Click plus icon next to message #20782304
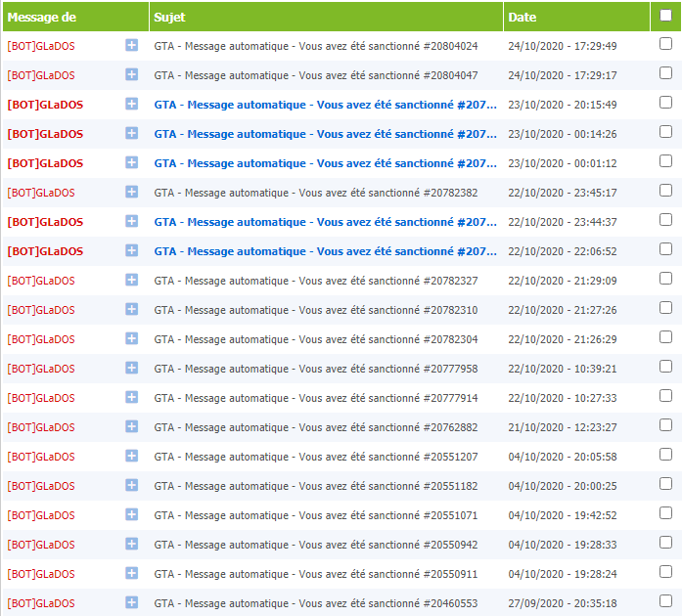 click(x=132, y=338)
